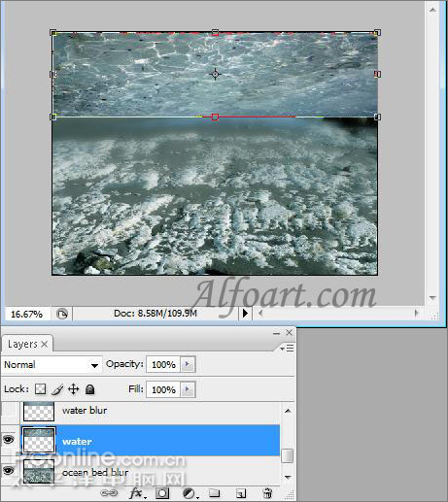Open the layer style fx menu
448x502 pixels.
[x=137, y=493]
